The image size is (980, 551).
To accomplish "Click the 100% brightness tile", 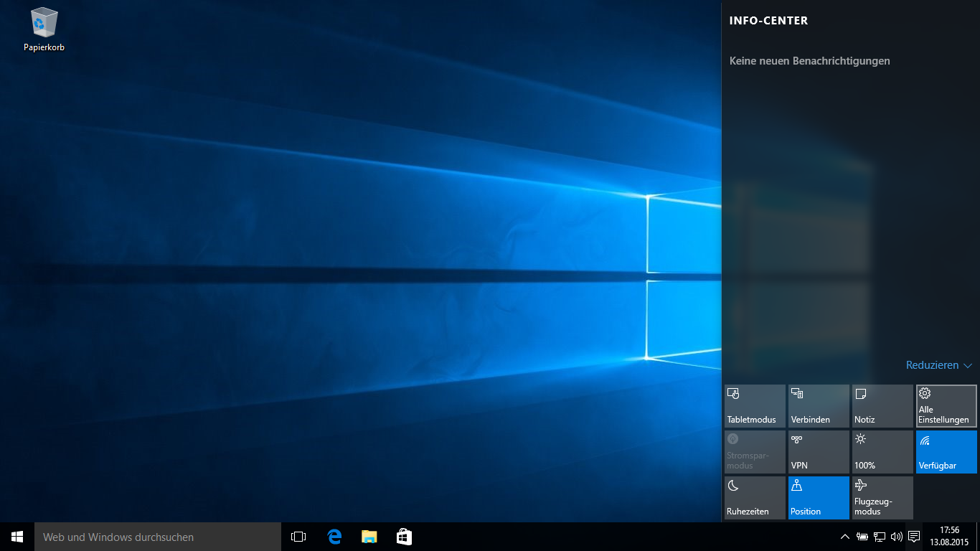I will click(882, 452).
